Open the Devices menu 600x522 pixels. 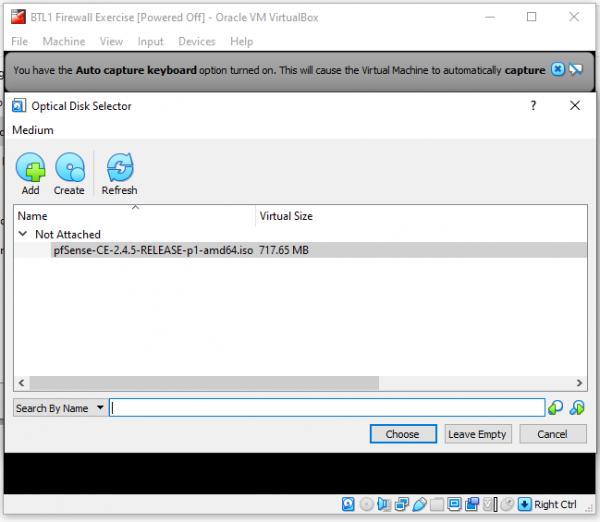click(x=197, y=41)
